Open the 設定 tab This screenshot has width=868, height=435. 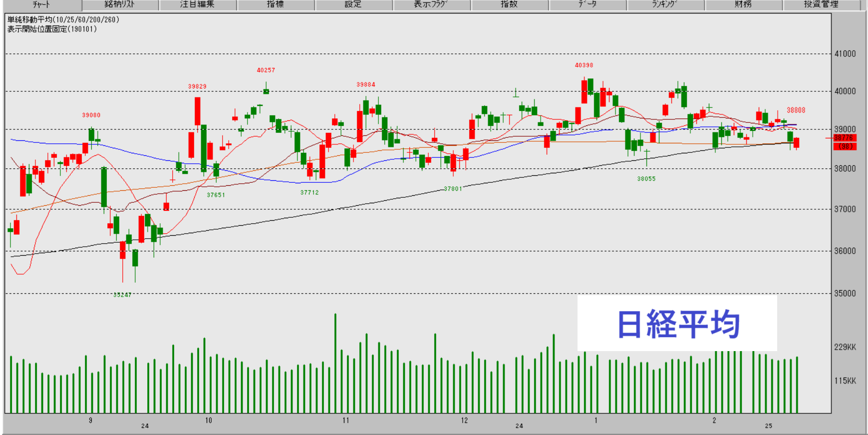[x=354, y=5]
